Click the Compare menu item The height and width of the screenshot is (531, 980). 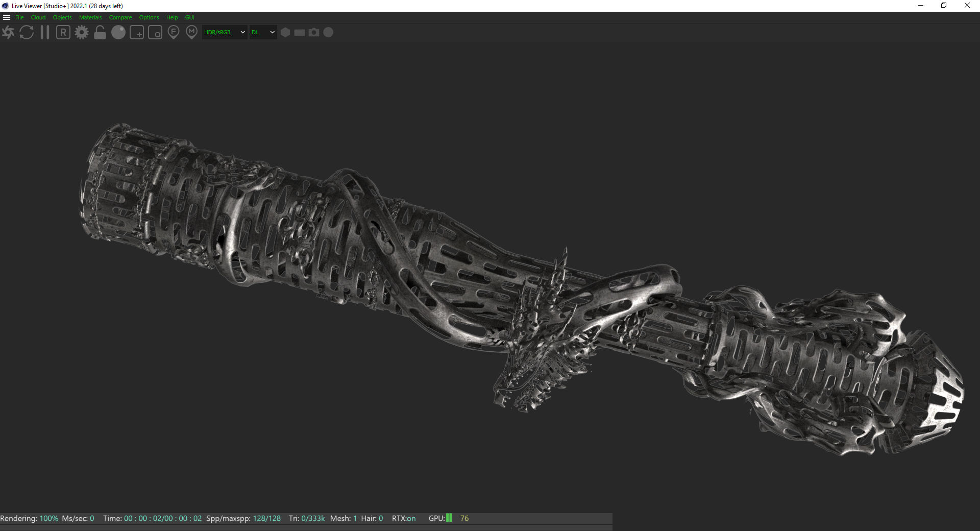click(120, 17)
